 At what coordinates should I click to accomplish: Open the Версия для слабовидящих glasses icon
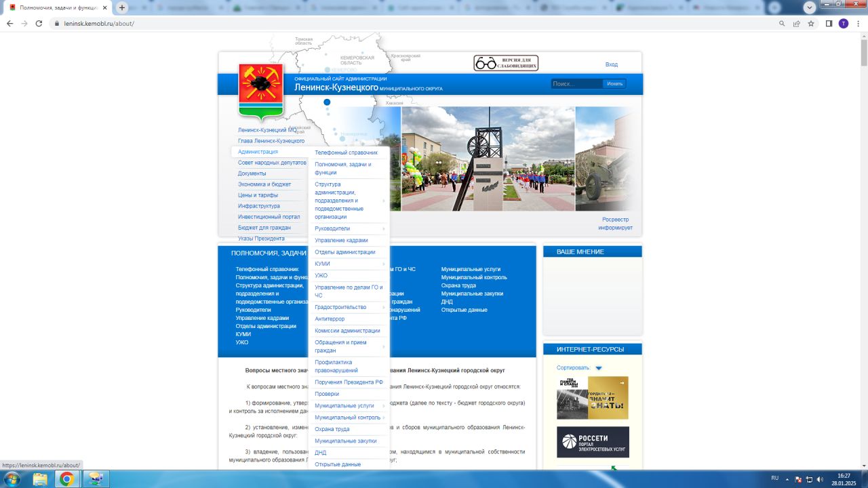(506, 63)
